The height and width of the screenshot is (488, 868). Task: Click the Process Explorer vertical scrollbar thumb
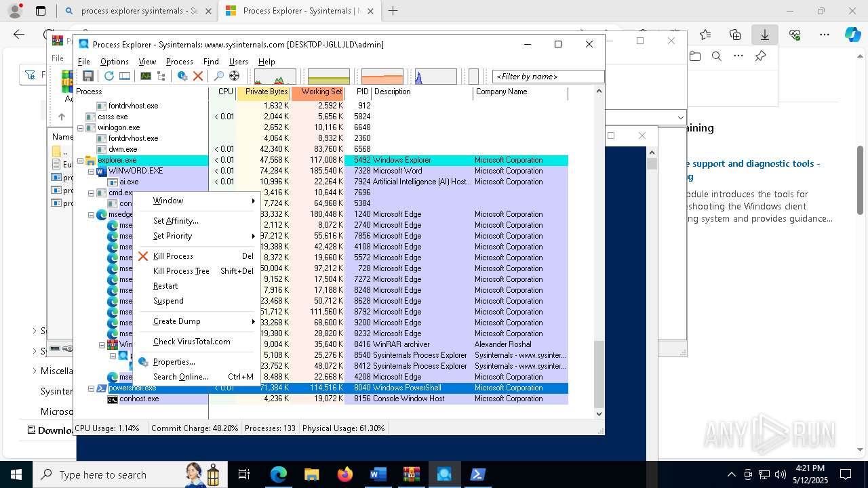pyautogui.click(x=599, y=375)
